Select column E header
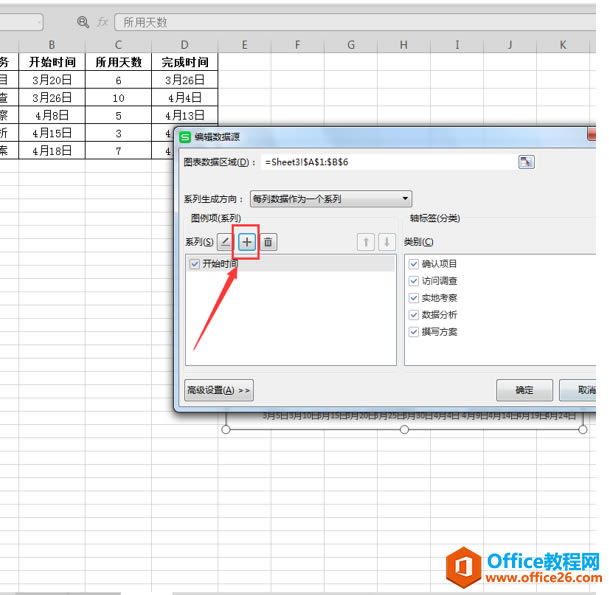609x595 pixels. click(x=245, y=45)
